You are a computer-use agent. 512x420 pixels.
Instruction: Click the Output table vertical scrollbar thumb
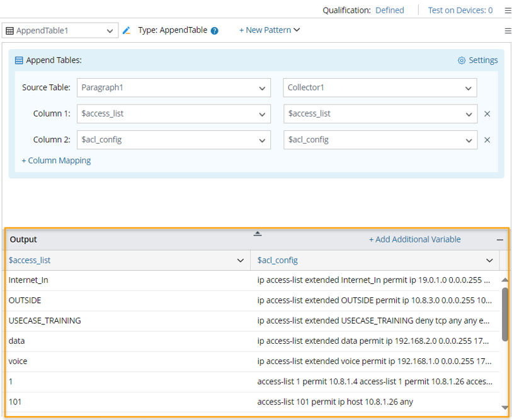coord(505,314)
